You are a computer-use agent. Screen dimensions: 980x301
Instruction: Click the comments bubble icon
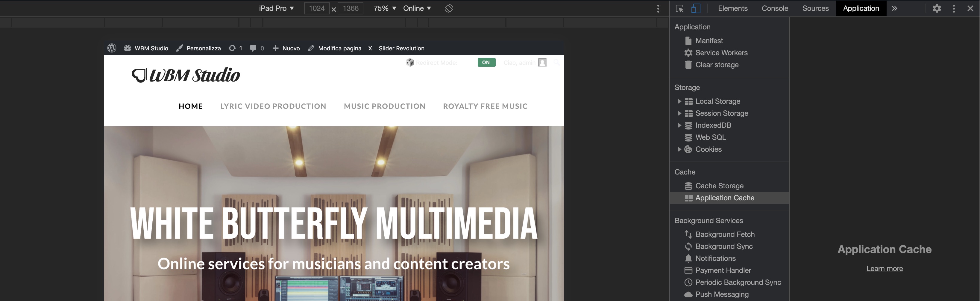coord(253,48)
